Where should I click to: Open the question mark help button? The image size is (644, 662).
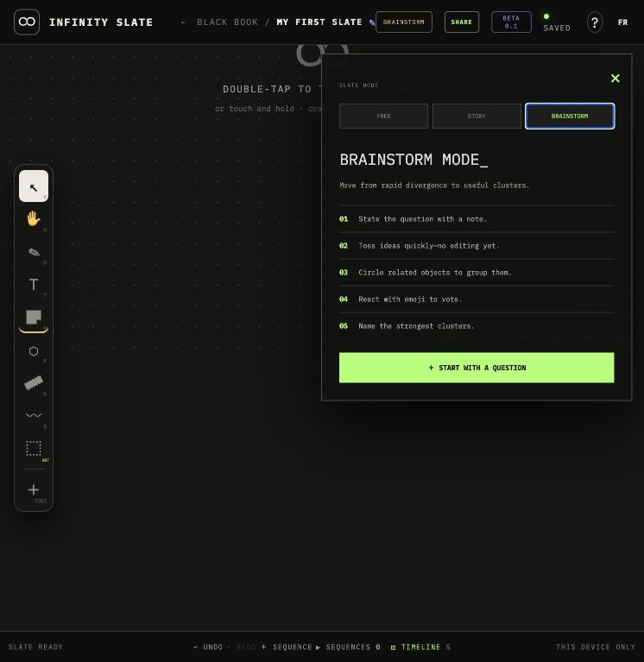click(x=595, y=22)
